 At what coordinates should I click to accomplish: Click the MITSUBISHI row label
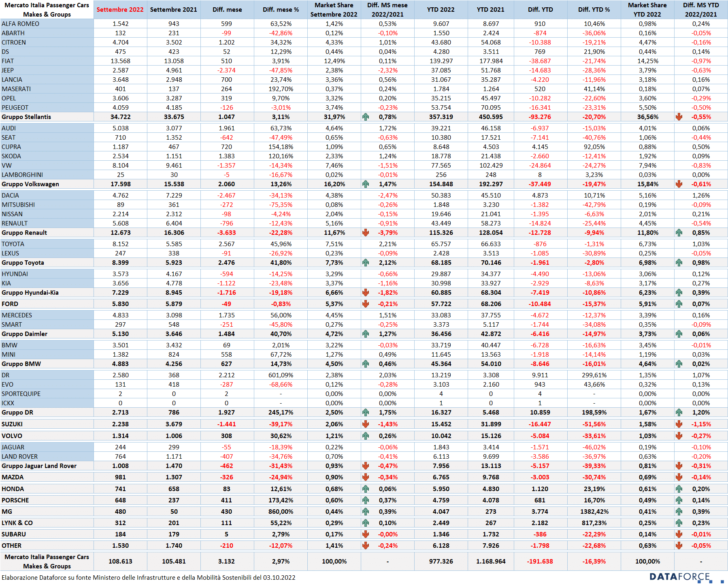pyautogui.click(x=18, y=205)
